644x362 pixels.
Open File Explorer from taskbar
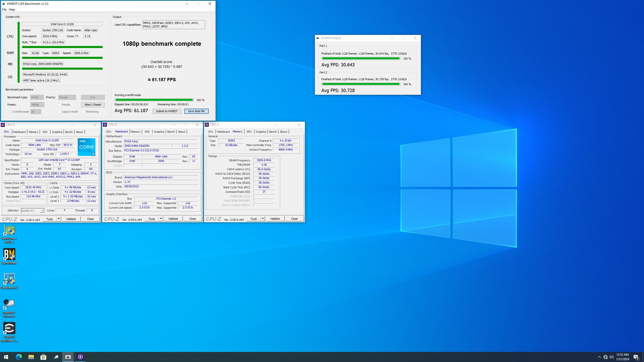(x=31, y=357)
